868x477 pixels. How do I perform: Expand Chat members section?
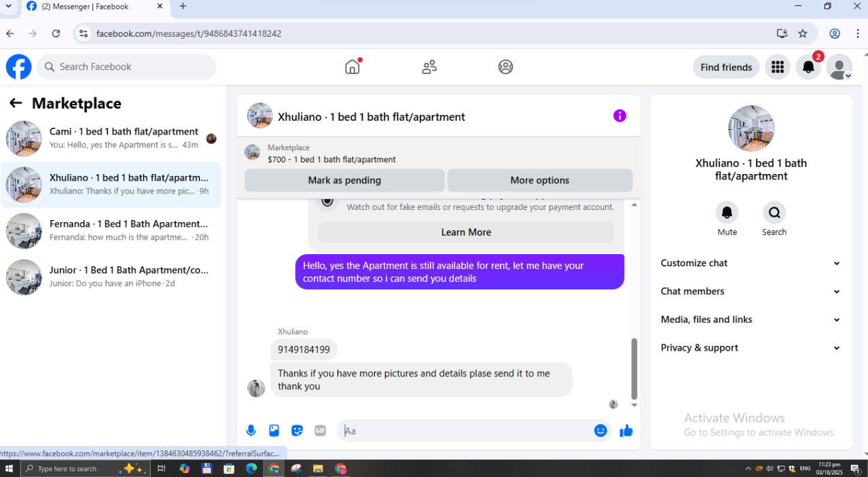click(751, 291)
